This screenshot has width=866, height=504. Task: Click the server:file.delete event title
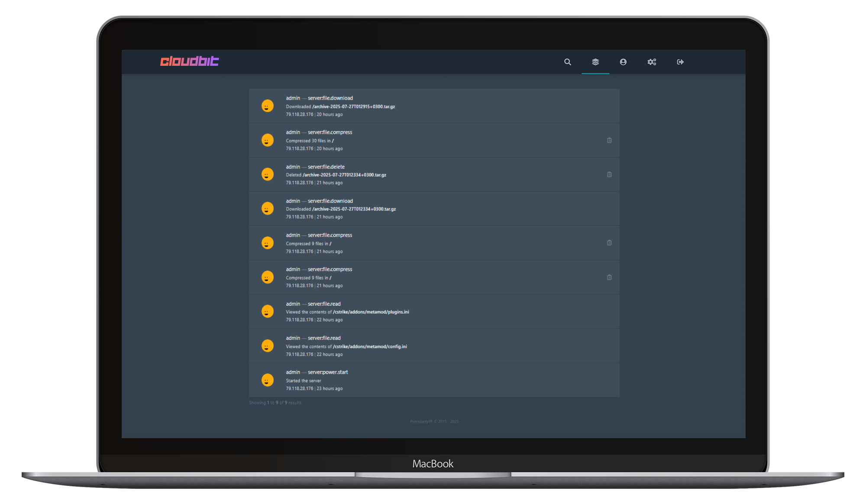point(326,167)
